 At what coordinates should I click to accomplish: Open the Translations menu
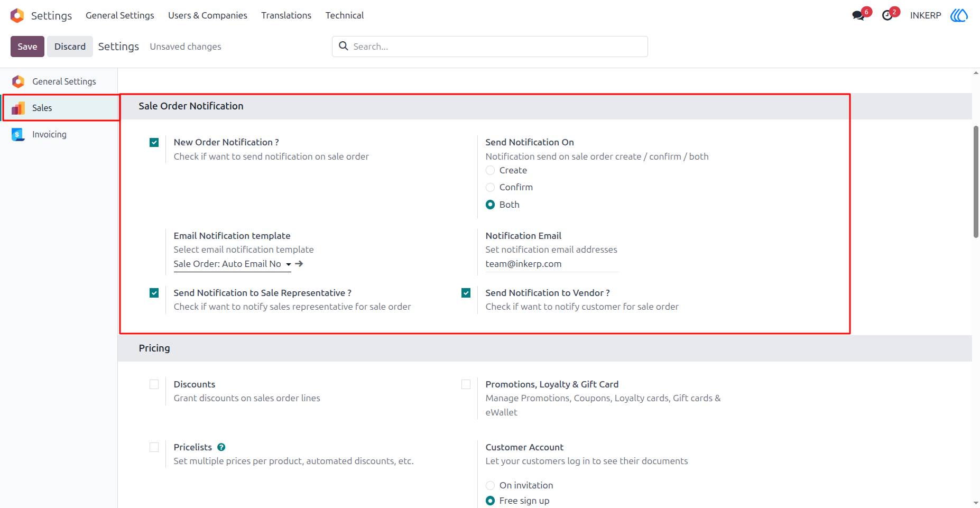[286, 15]
